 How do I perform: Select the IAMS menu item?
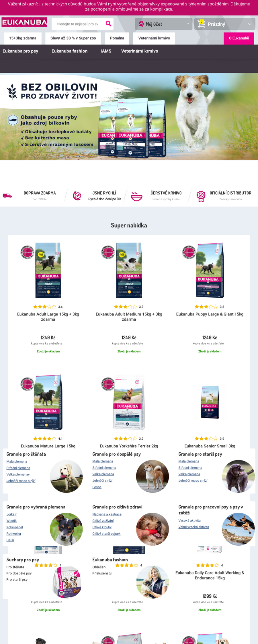tap(106, 51)
